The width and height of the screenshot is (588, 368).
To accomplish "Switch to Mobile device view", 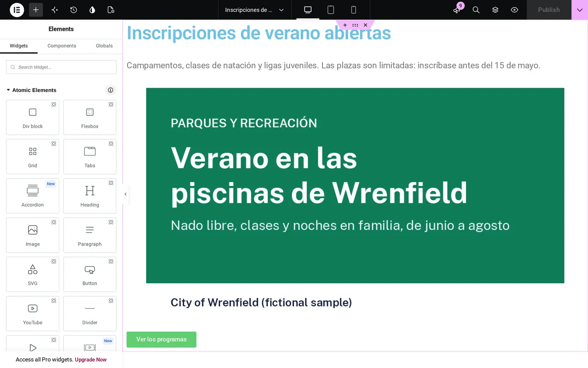I will pyautogui.click(x=354, y=10).
